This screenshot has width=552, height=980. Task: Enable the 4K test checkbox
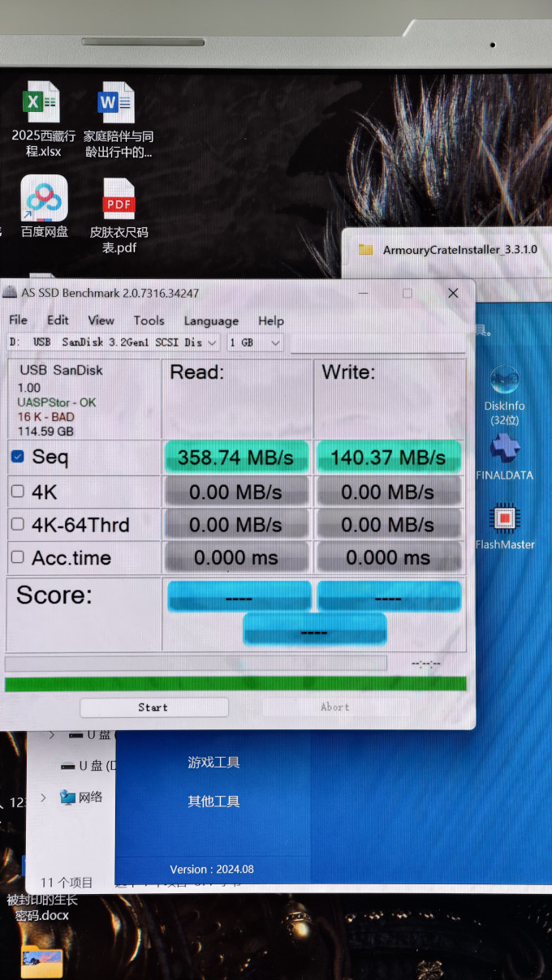(17, 491)
